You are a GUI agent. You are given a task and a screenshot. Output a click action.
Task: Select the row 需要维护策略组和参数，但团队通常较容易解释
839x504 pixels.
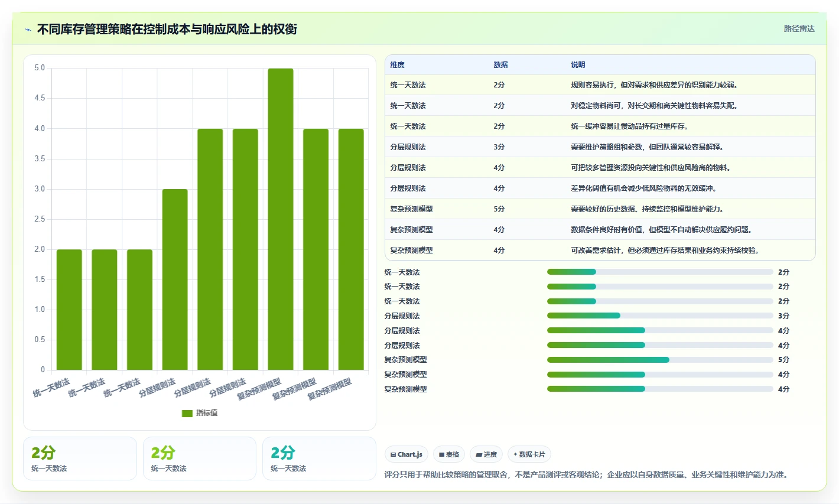click(600, 147)
